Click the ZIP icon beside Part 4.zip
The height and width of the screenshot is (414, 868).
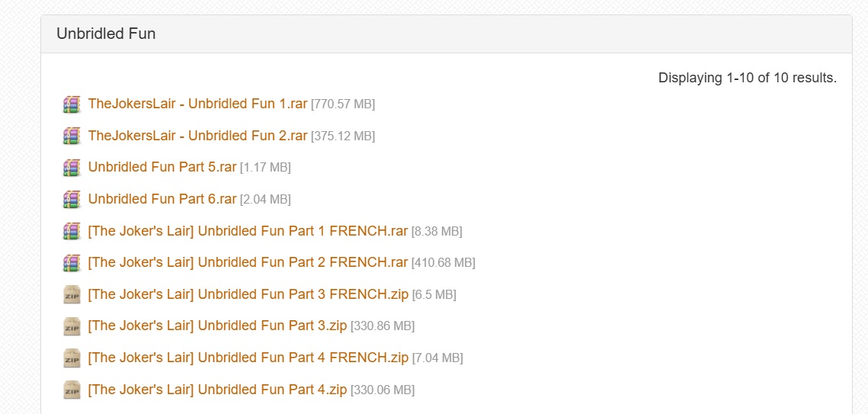pos(72,390)
